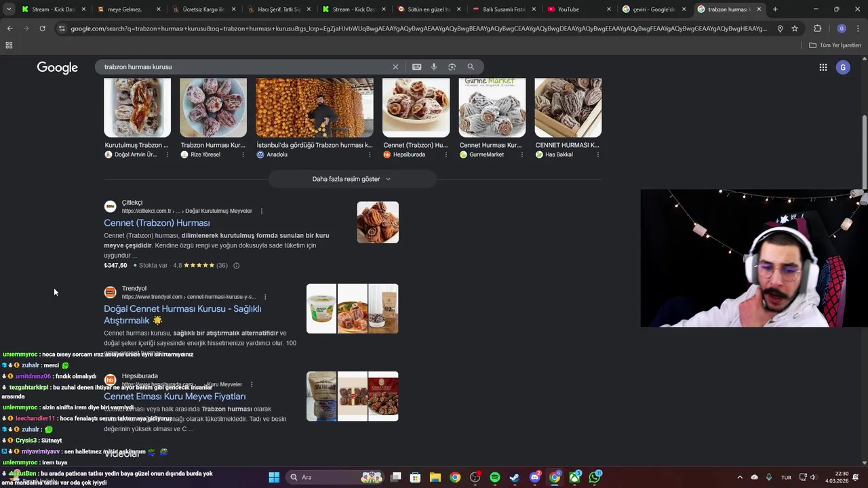Show hidden system tray icons chevron
This screenshot has height=488, width=868.
point(740,477)
